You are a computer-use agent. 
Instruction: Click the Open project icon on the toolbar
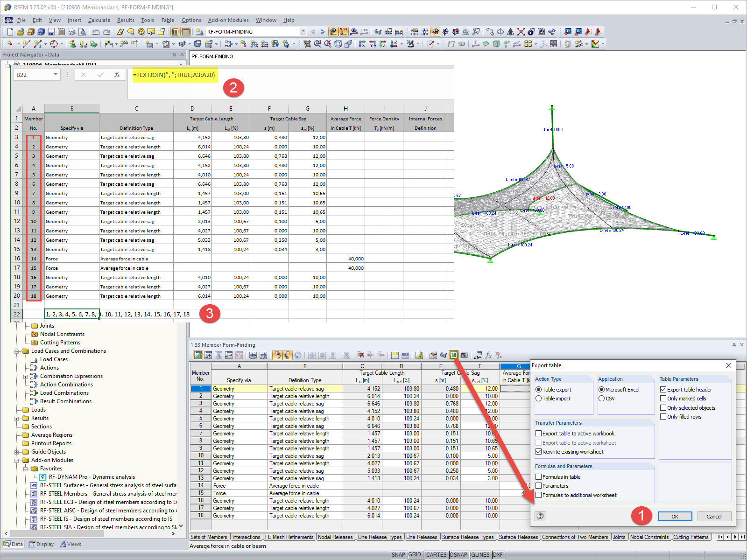pyautogui.click(x=20, y=32)
